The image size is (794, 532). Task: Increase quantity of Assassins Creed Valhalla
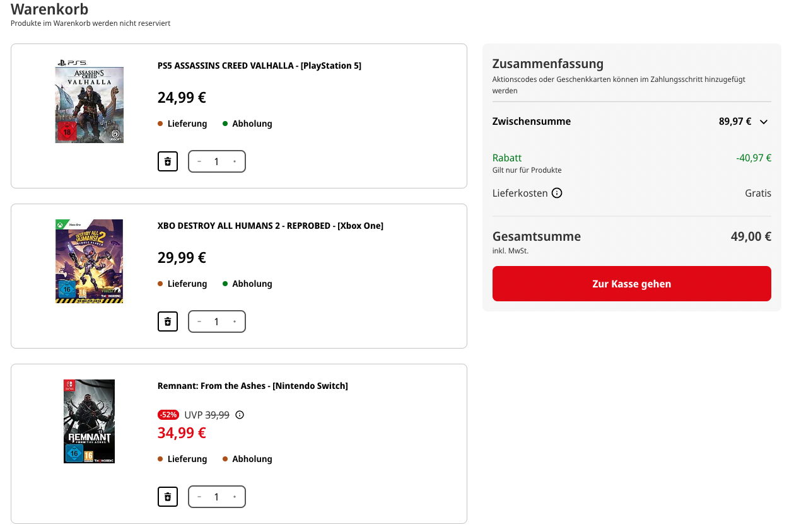coord(235,161)
